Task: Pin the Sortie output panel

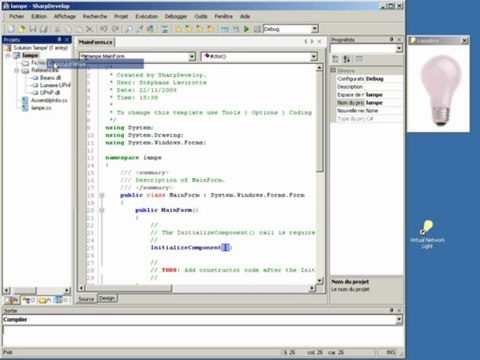Action: coord(392,310)
